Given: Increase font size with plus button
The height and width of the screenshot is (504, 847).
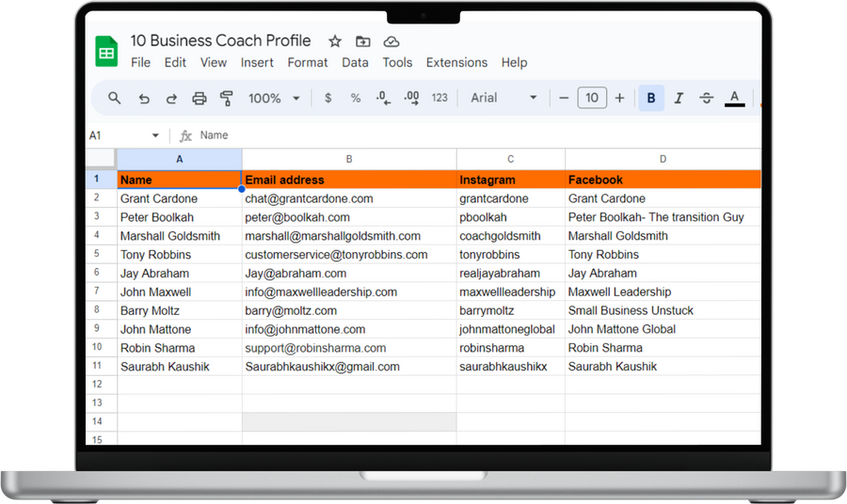Looking at the screenshot, I should pyautogui.click(x=619, y=98).
